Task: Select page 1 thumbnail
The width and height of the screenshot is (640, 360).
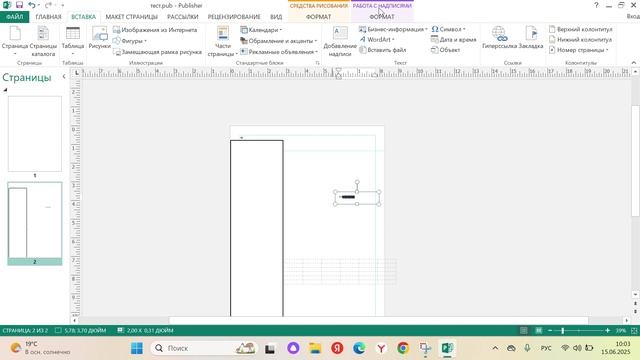Action: pos(35,134)
